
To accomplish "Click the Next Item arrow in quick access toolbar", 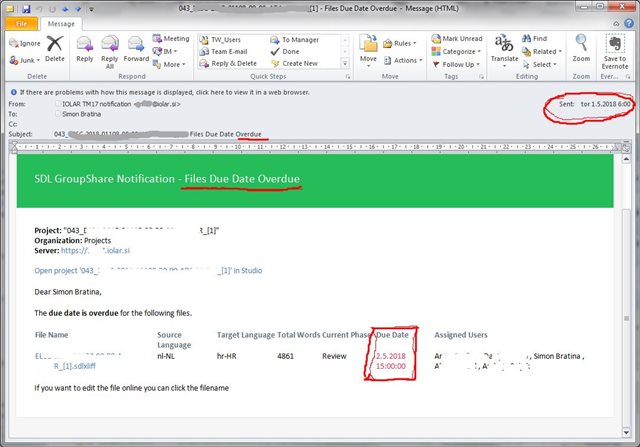I will point(78,9).
